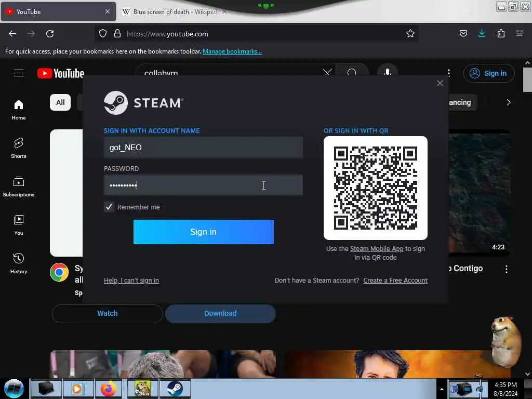Click the YouTube search magnifier button
Viewport: 532px width, 399px height.
352,72
